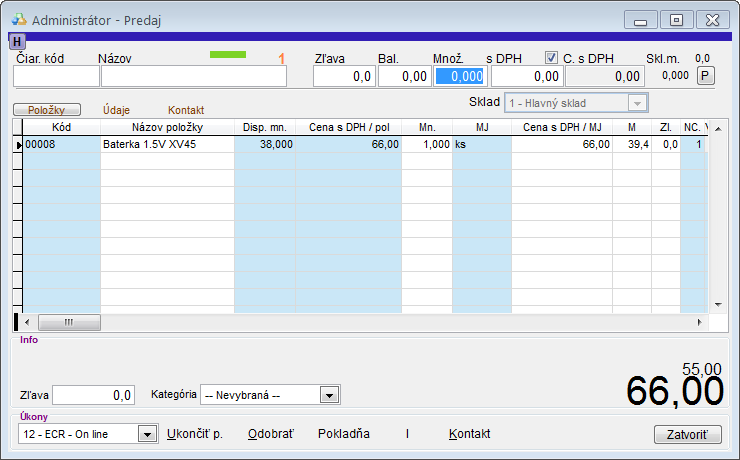Viewport: 740px width, 460px height.
Task: Click the Zľava field in Info section
Action: click(94, 395)
